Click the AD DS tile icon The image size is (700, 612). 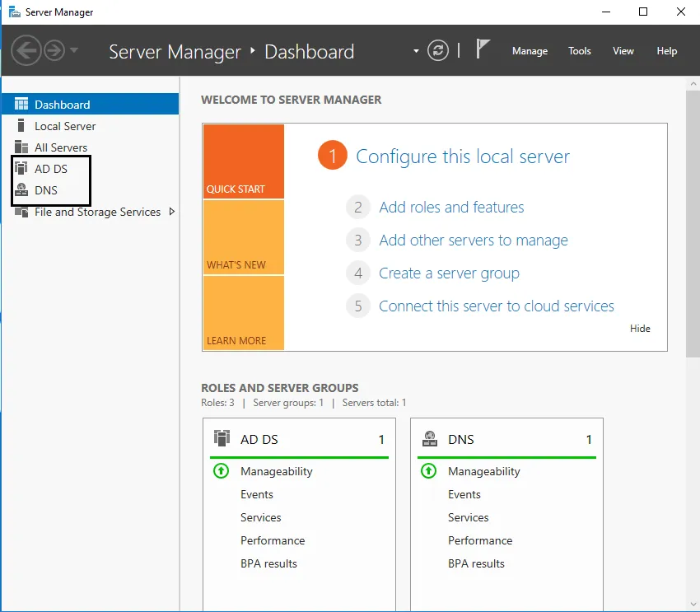pos(222,438)
